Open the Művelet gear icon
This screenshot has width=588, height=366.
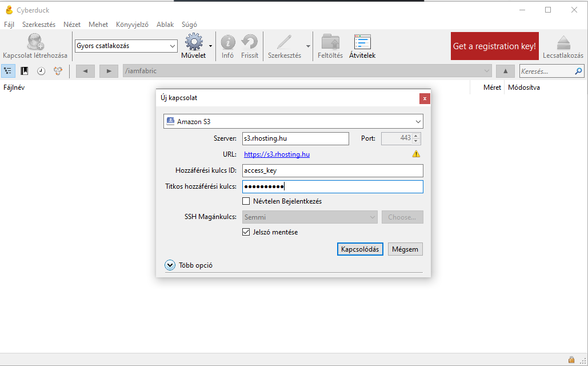tap(194, 42)
